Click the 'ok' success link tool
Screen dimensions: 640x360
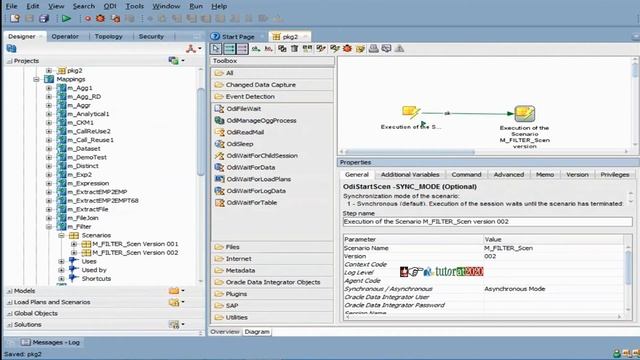(256, 49)
